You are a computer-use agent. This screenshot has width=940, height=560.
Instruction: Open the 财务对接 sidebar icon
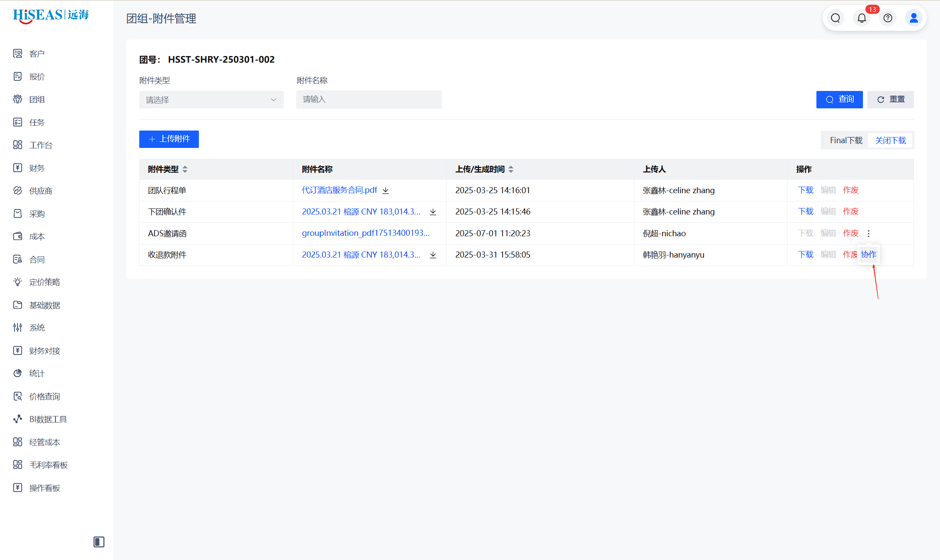17,351
